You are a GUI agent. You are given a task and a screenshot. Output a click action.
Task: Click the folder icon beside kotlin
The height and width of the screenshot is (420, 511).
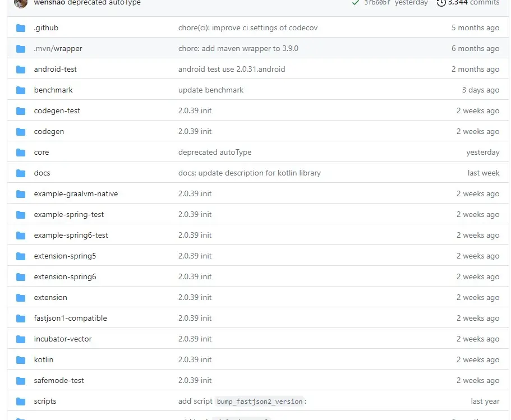coord(21,360)
